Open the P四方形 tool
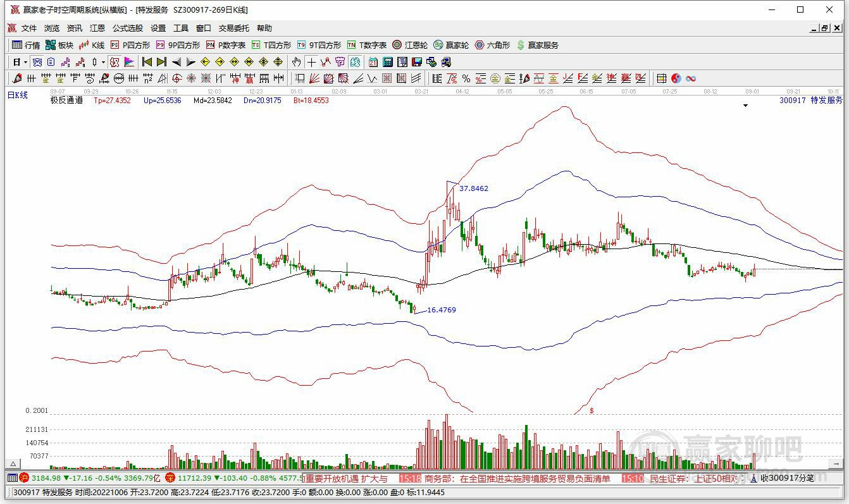This screenshot has width=849, height=504. click(x=130, y=45)
